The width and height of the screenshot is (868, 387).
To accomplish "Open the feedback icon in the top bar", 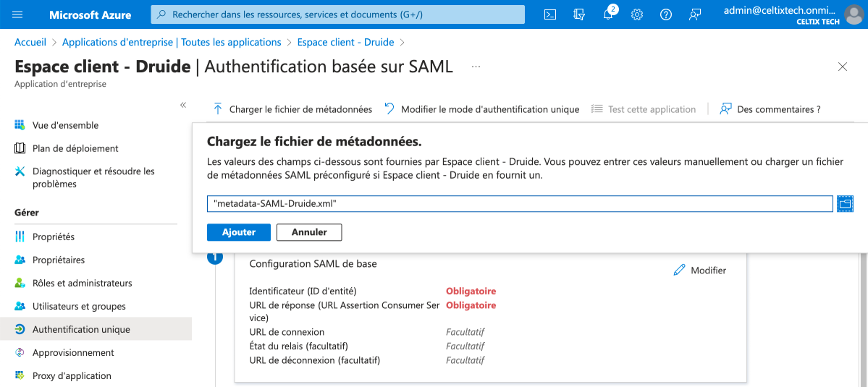I will click(x=695, y=14).
